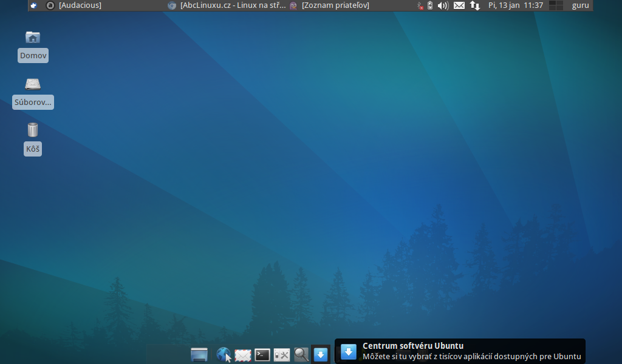Open the messaging envelope indicator in the top panel
Screen dimensions: 622x364
click(x=459, y=5)
